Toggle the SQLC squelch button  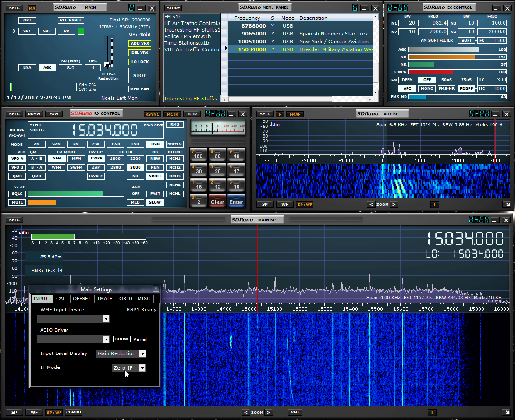point(17,194)
